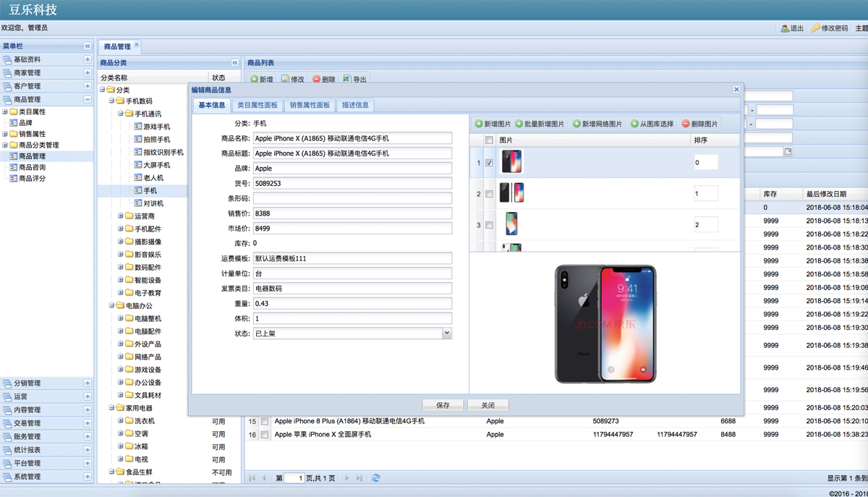Click the 商品名称 input field
Image resolution: width=868 pixels, height=497 pixels.
[x=352, y=138]
